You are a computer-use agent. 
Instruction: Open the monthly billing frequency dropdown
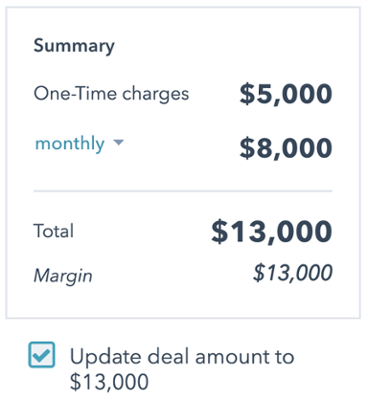tap(79, 144)
